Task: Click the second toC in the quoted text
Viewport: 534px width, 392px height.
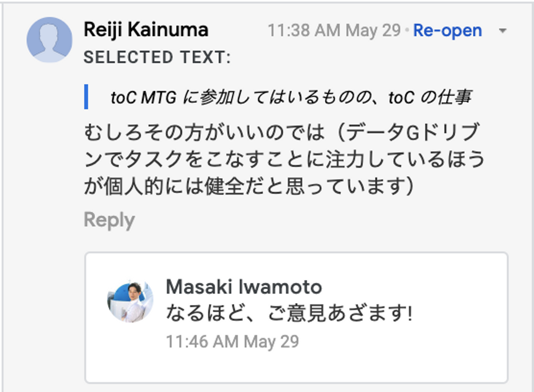Action: [401, 98]
